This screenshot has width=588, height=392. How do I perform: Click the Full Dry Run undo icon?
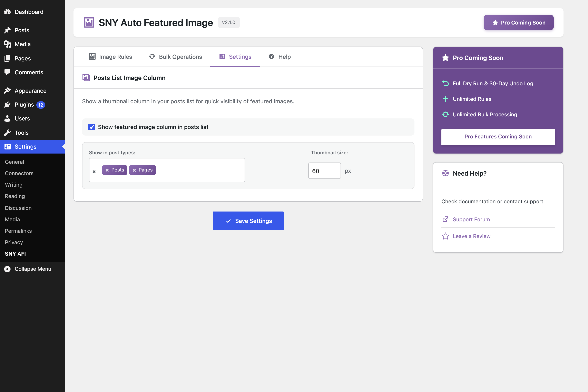pos(445,83)
